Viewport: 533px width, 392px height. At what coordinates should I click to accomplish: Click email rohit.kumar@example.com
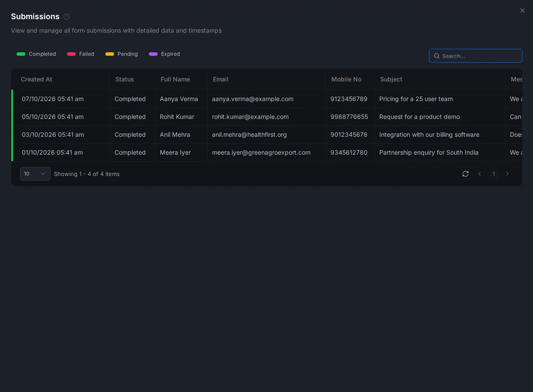pyautogui.click(x=250, y=117)
